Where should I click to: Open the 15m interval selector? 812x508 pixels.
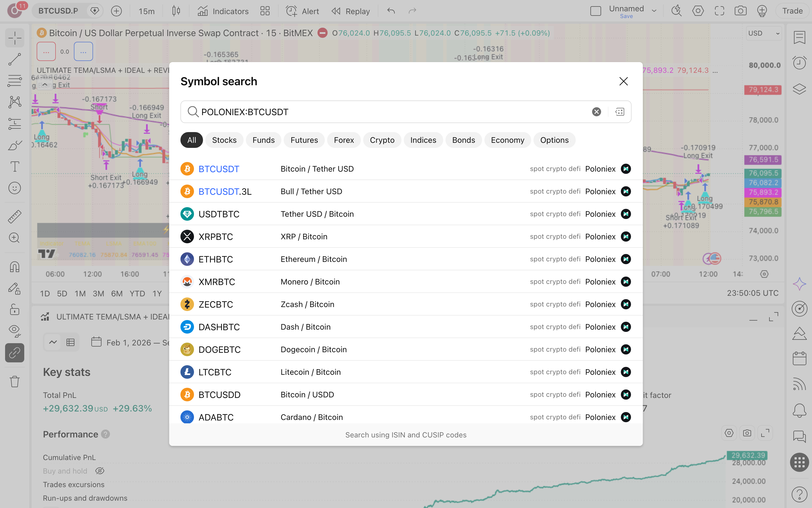point(147,11)
